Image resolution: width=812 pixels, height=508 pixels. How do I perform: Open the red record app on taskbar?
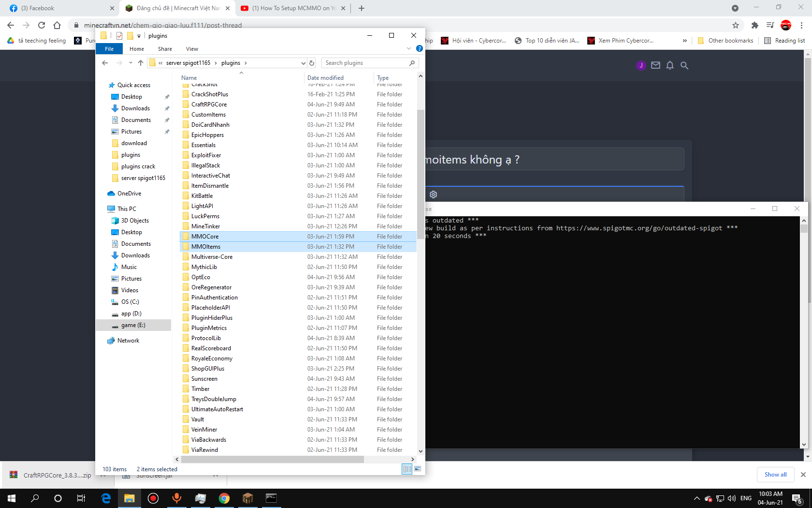(153, 498)
